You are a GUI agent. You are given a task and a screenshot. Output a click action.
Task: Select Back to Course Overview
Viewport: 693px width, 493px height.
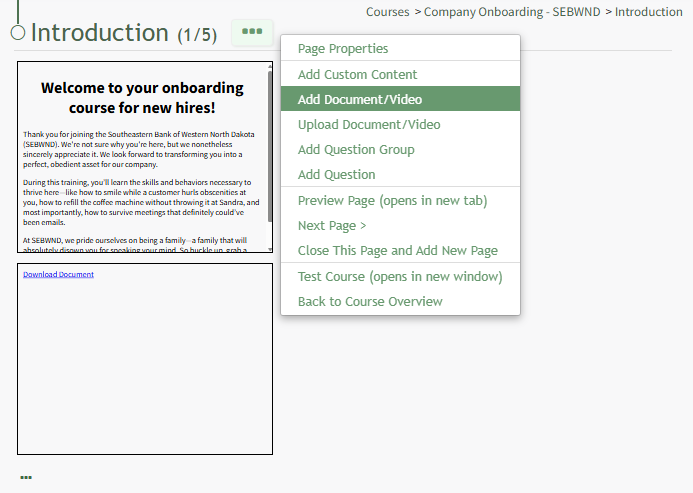400,302
